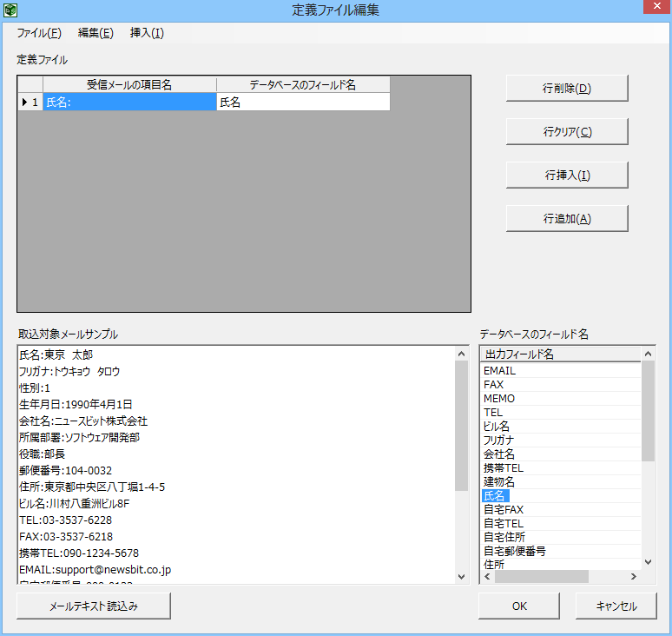
Task: Select 携帯TEL in the field list
Action: [504, 468]
